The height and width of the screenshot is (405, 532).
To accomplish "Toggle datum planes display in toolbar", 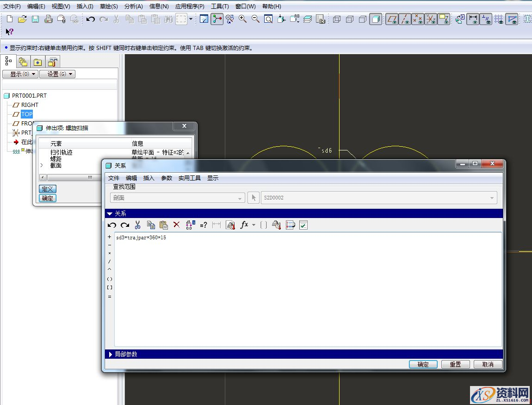I will click(392, 19).
